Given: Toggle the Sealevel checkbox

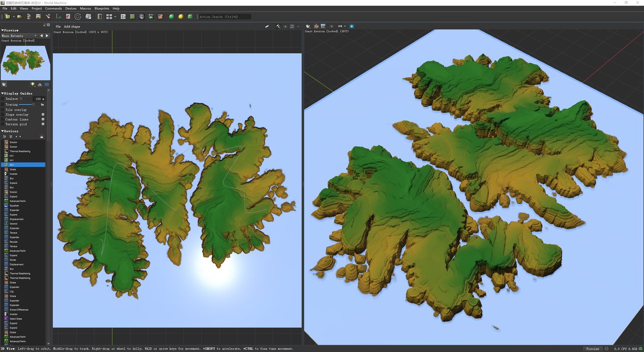Looking at the screenshot, I should [3, 99].
